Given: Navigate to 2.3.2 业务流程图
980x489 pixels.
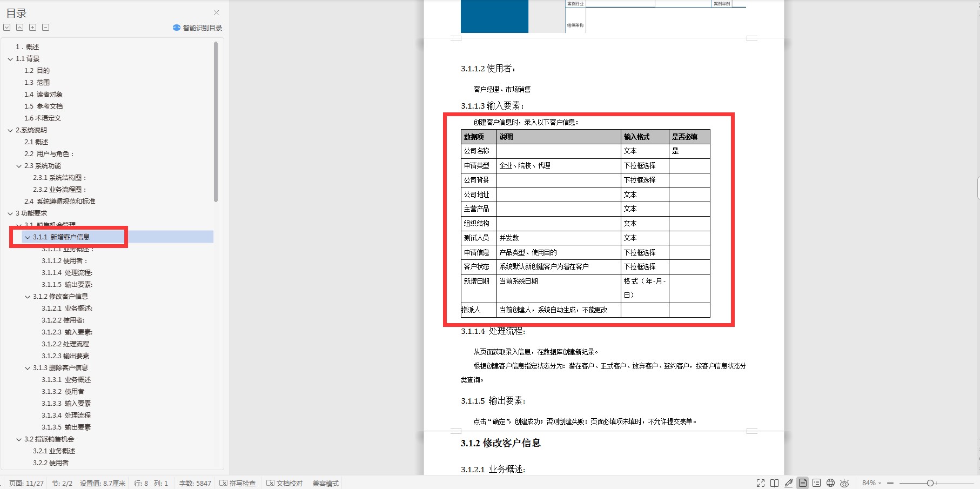Looking at the screenshot, I should tap(60, 190).
